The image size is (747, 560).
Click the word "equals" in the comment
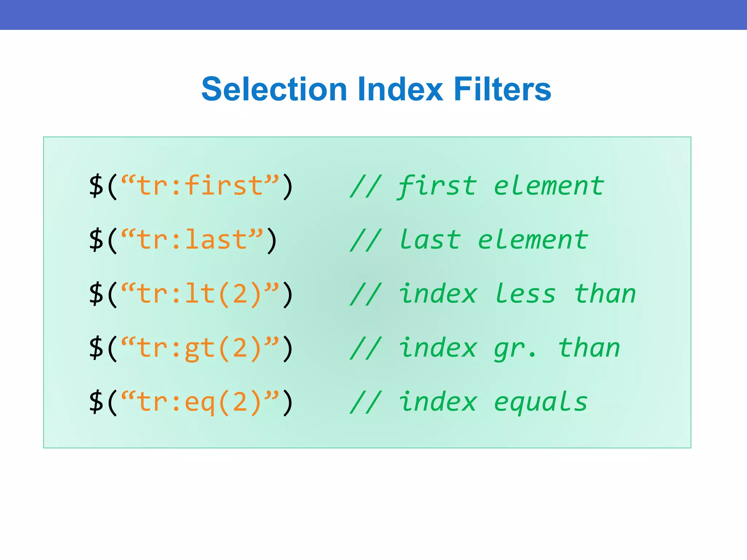click(x=541, y=402)
